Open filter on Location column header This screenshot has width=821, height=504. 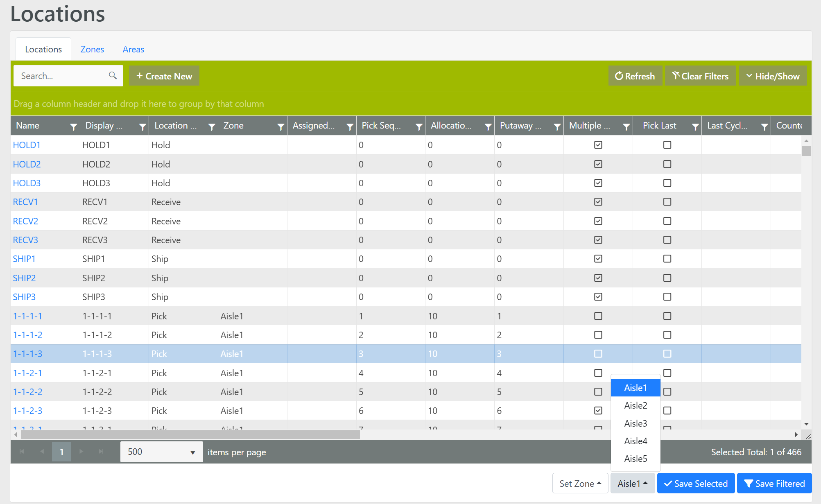pyautogui.click(x=212, y=127)
